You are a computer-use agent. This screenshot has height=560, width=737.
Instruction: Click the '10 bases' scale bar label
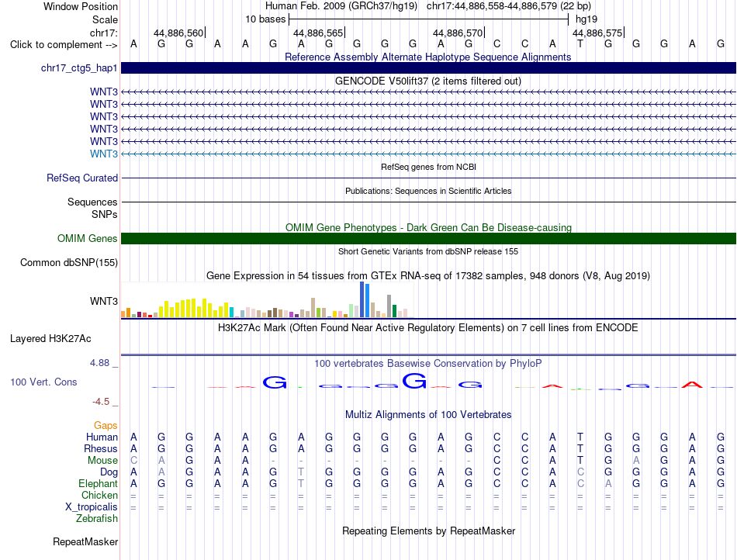coord(265,19)
